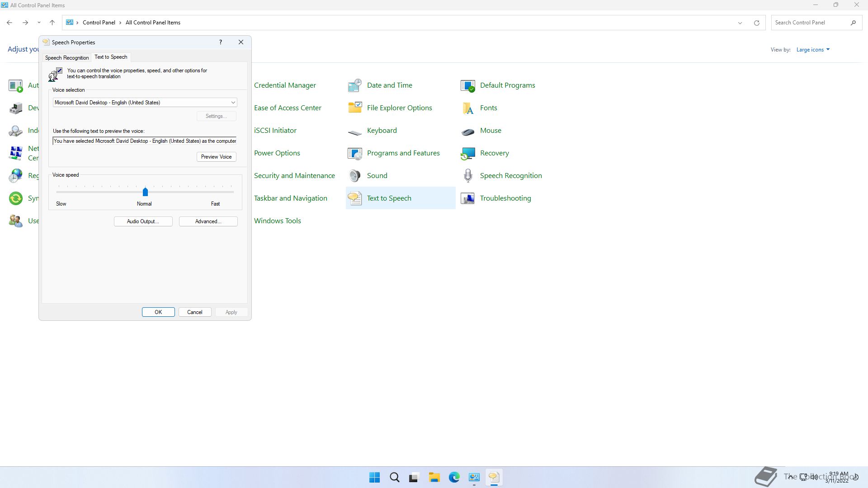This screenshot has width=868, height=488.
Task: Click the Preview Voice button
Action: click(x=216, y=157)
